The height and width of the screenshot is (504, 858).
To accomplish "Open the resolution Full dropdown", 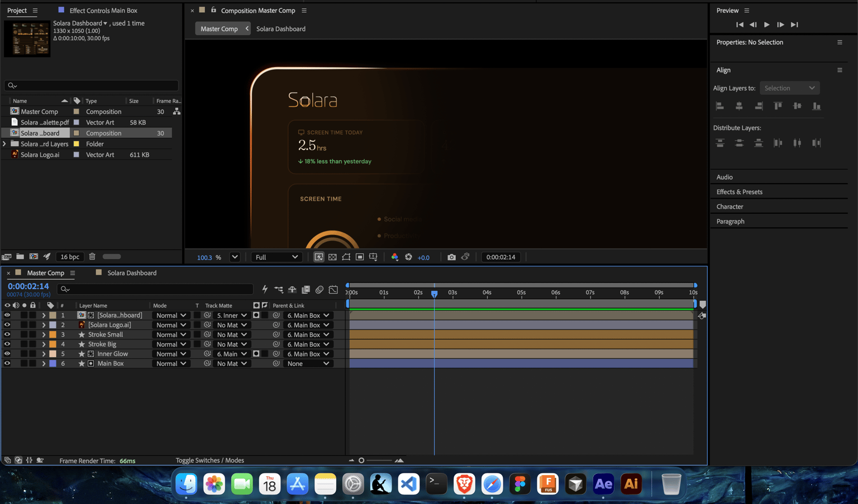I will (x=277, y=257).
